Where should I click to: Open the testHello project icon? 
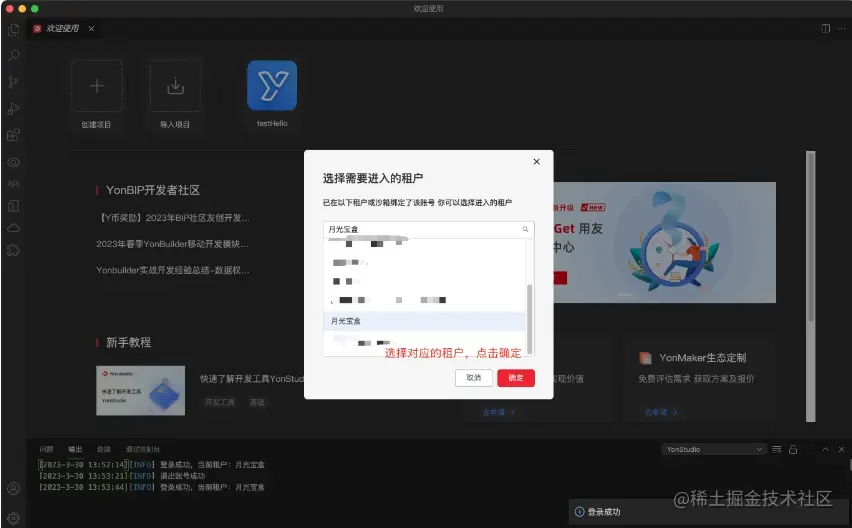272,86
